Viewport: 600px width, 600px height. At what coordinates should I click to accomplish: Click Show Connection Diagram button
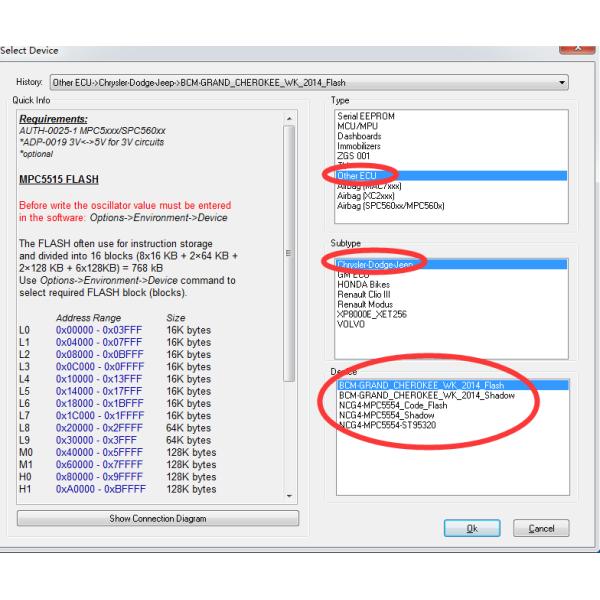click(157, 519)
